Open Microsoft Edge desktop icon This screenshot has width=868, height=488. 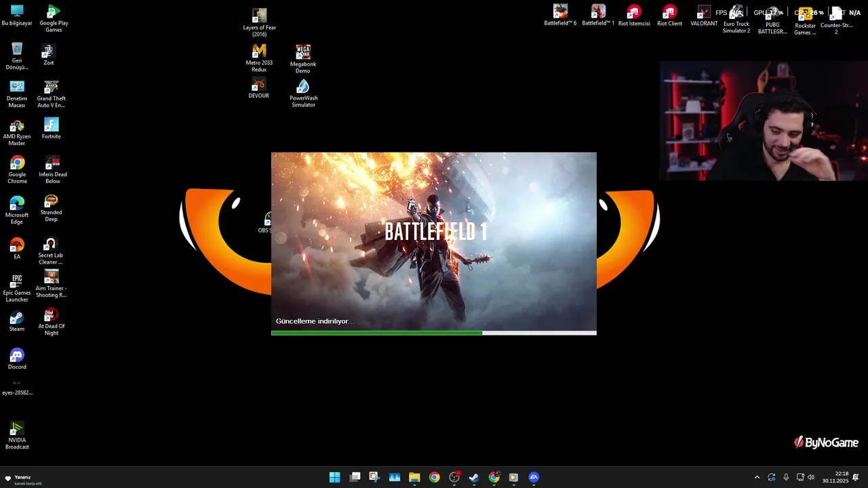coord(17,210)
